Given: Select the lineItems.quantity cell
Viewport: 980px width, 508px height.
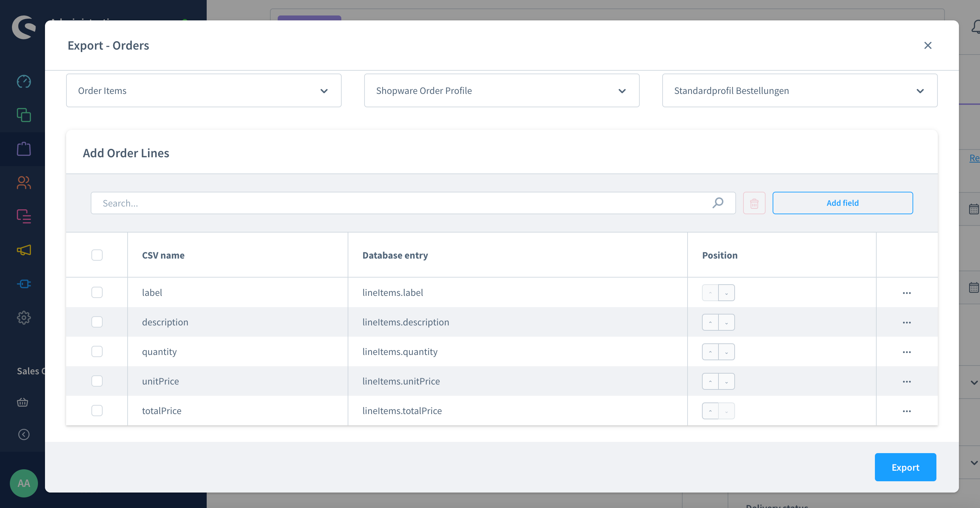Looking at the screenshot, I should click(x=517, y=351).
